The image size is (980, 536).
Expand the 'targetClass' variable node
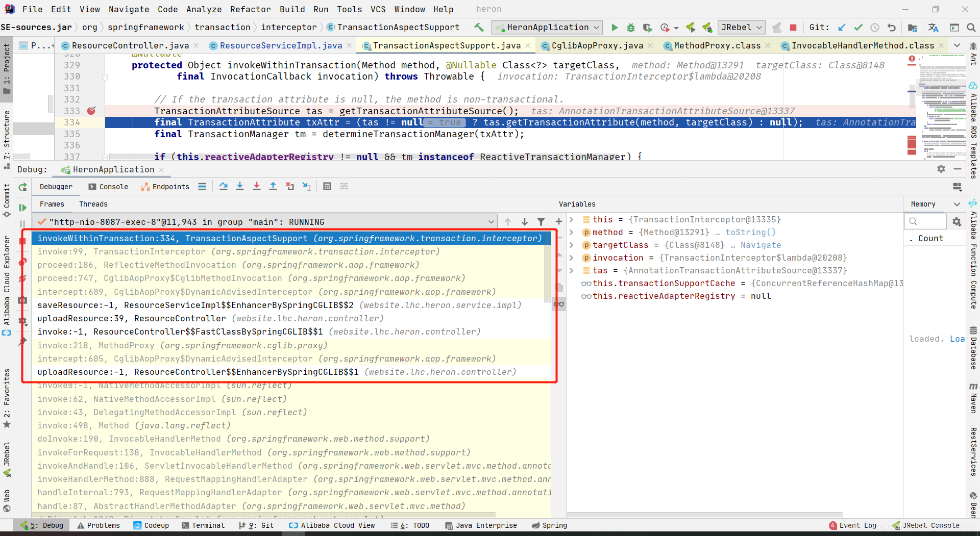(x=572, y=245)
